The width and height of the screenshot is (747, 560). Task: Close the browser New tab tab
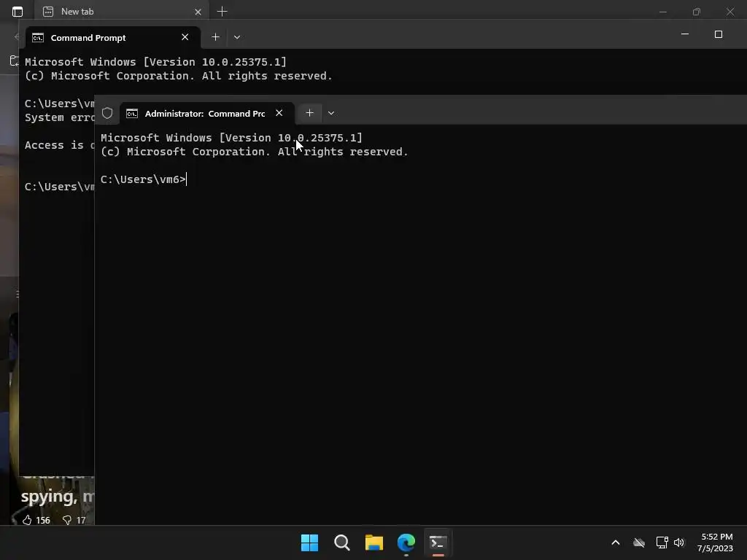point(198,12)
